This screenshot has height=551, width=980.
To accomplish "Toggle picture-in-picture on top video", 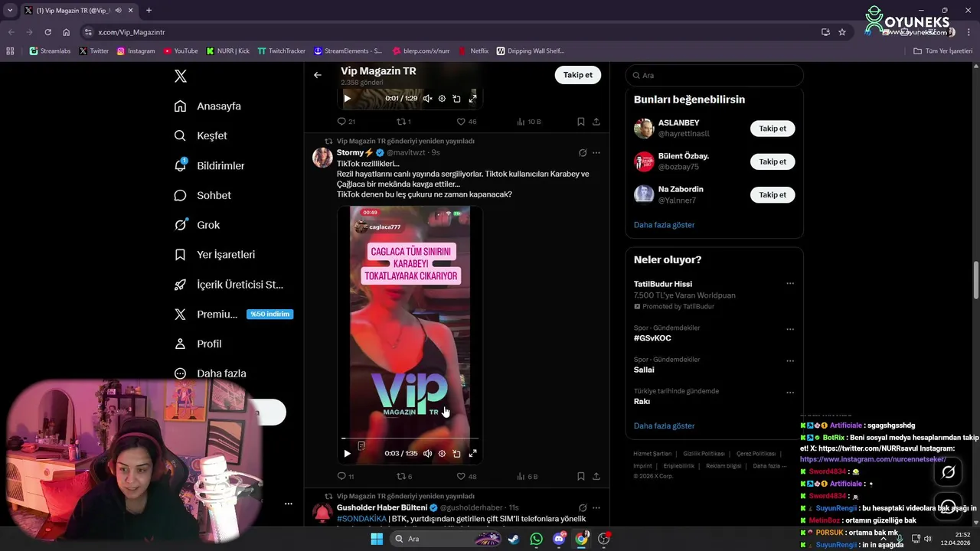I will (456, 98).
